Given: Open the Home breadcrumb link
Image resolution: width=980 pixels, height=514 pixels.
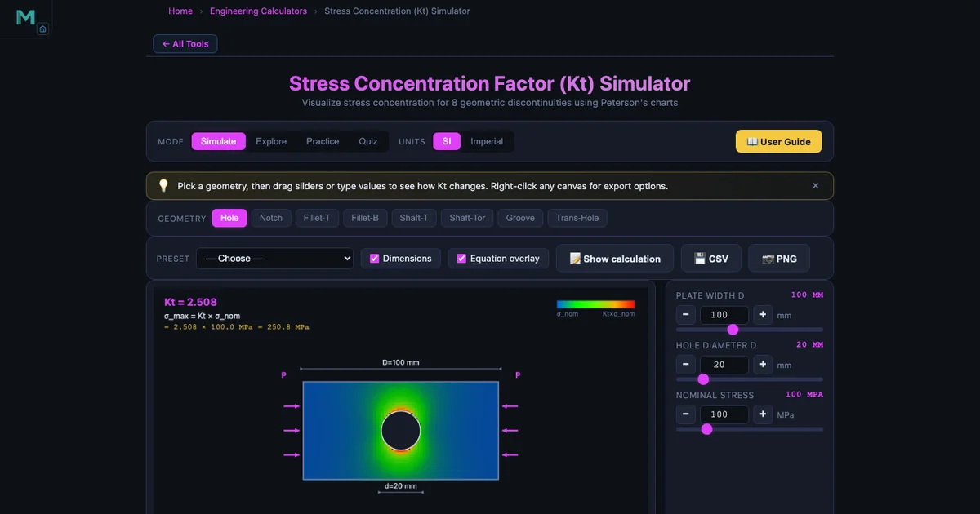Looking at the screenshot, I should pyautogui.click(x=180, y=11).
